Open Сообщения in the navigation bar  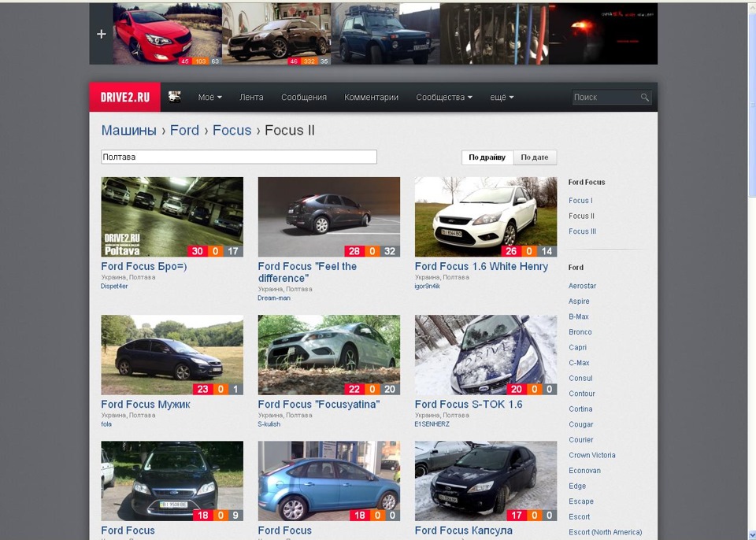[x=304, y=98]
